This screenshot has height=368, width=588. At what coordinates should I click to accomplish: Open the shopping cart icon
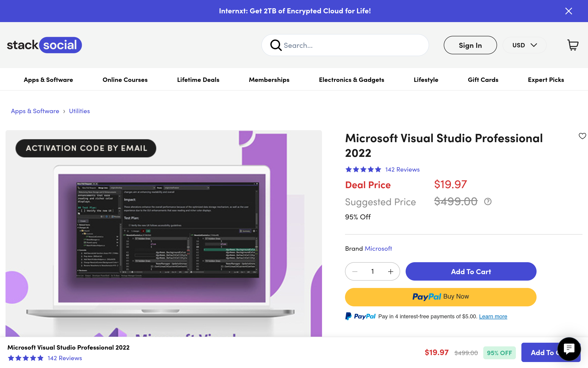point(573,45)
